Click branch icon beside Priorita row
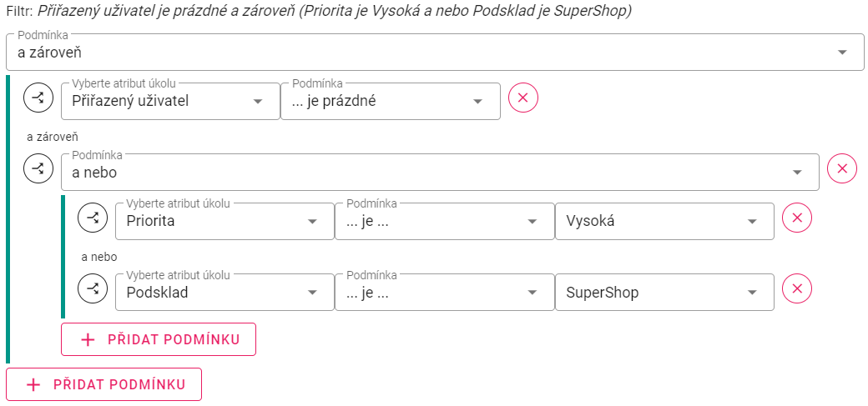Image resolution: width=868 pixels, height=406 pixels. [93, 218]
